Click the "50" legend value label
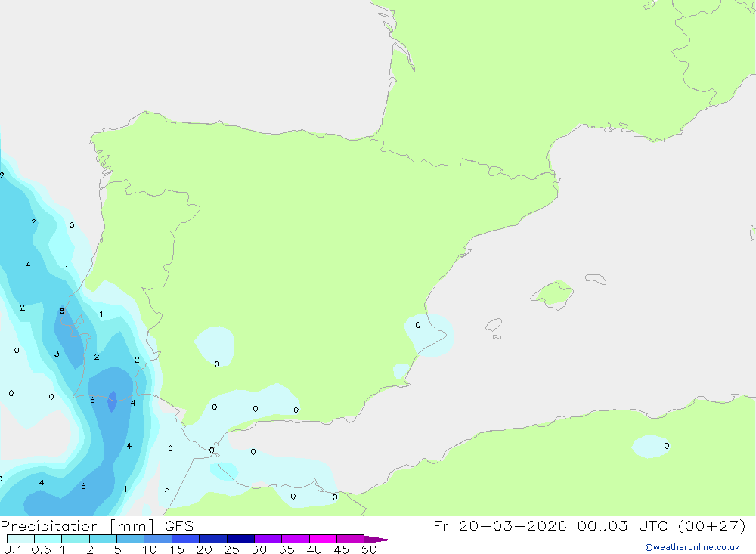 (x=369, y=549)
